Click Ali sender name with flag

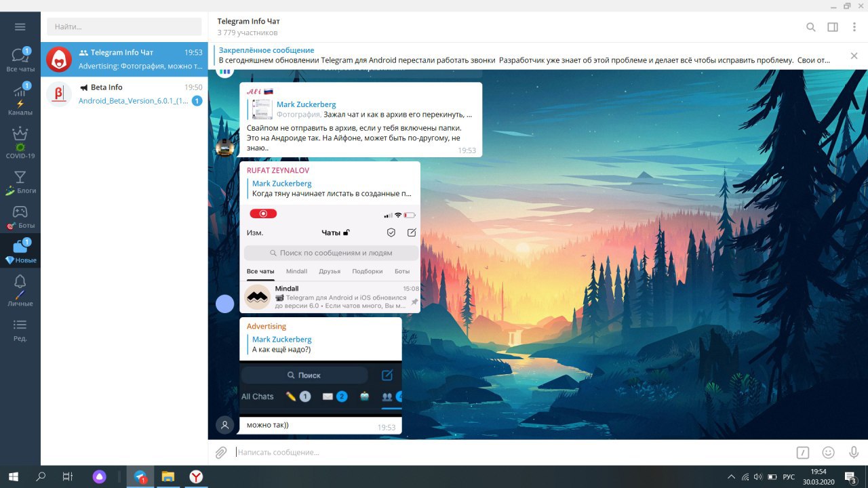click(x=260, y=91)
